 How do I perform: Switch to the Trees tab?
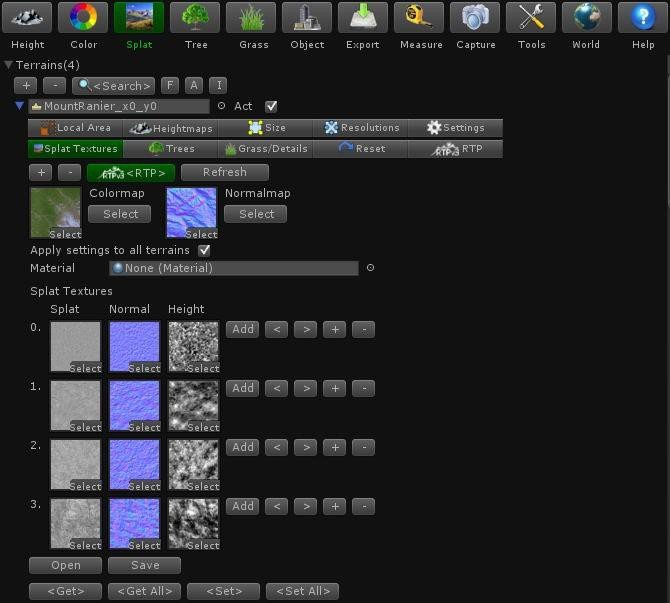(170, 149)
